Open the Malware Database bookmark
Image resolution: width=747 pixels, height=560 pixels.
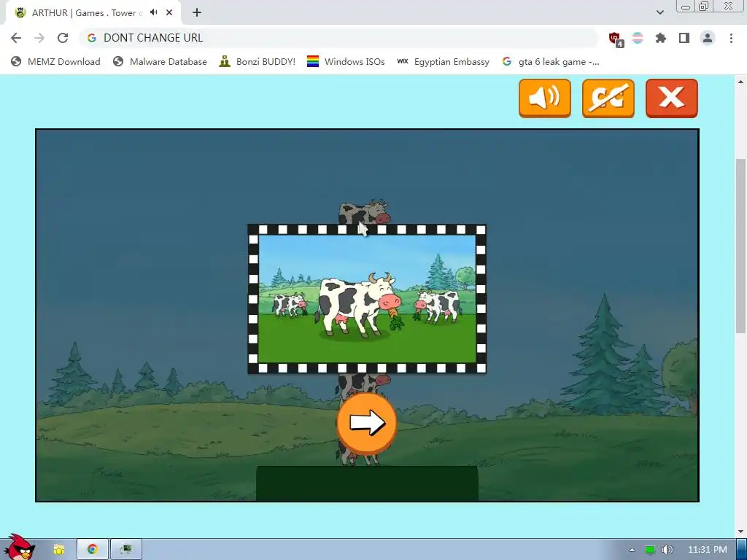(160, 62)
